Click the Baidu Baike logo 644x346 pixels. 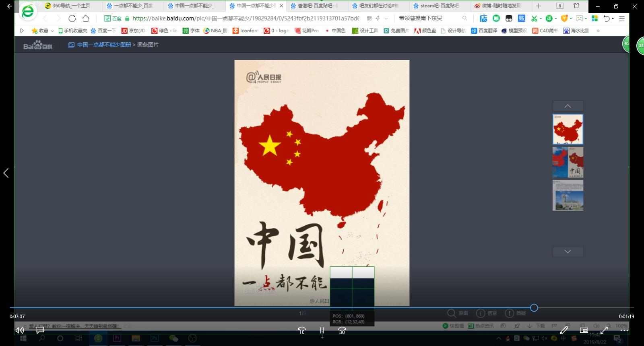38,45
